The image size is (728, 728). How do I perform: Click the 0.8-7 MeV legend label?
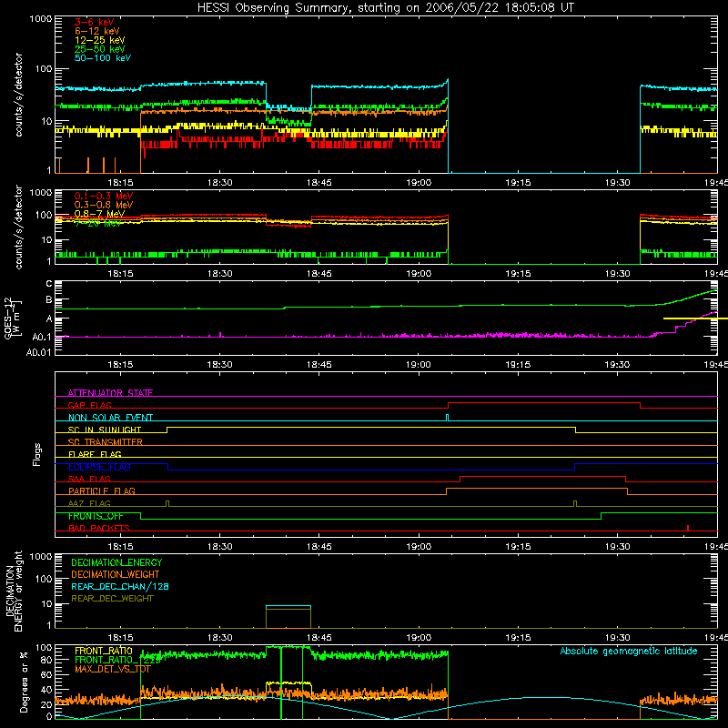99,214
